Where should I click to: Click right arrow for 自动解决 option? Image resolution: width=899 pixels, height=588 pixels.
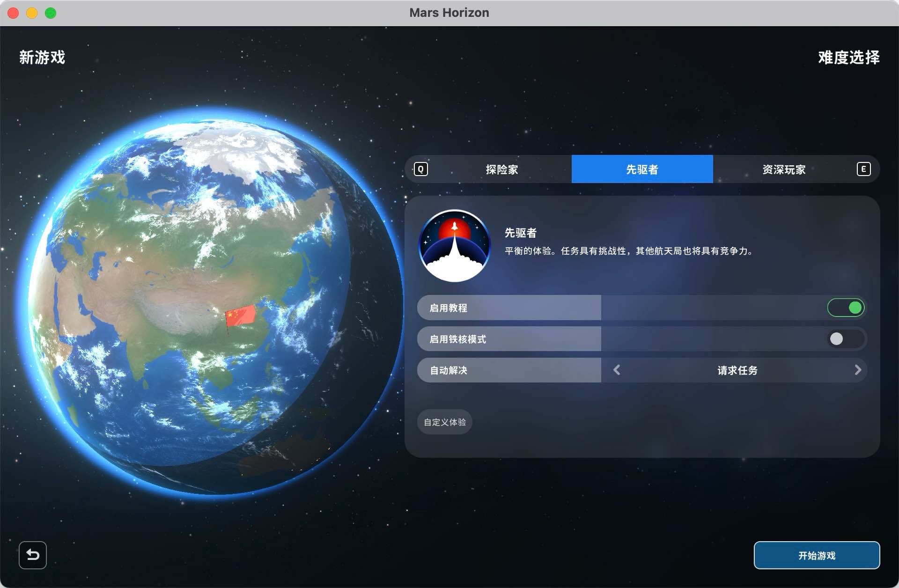[858, 370]
